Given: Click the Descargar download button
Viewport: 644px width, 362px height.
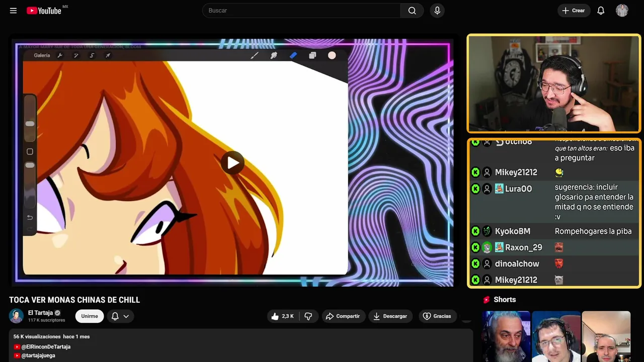Looking at the screenshot, I should point(390,316).
